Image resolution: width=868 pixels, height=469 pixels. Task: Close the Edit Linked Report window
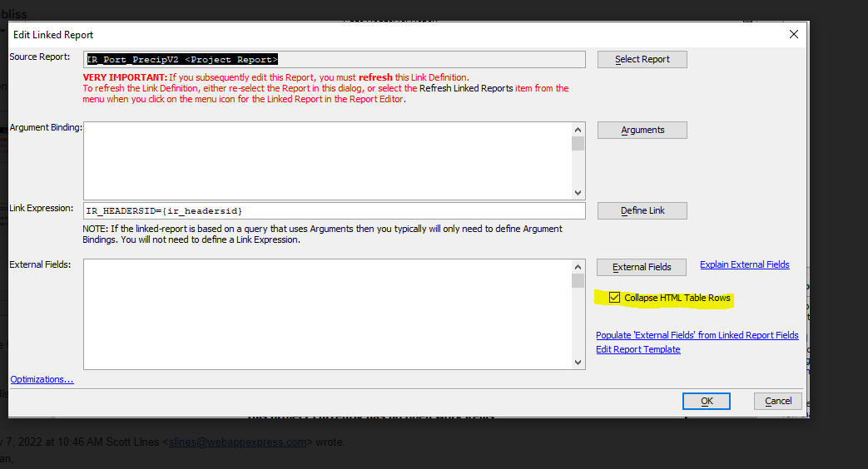pos(794,34)
